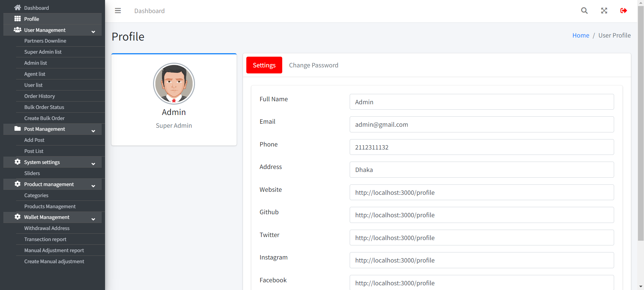Screen dimensions: 644x290
Task: Collapse the User Management chevron
Action: click(x=93, y=32)
